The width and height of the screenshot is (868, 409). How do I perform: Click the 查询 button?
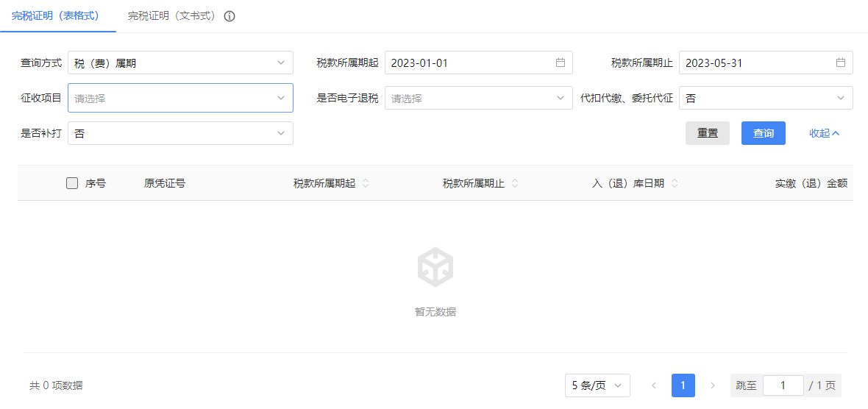(763, 133)
